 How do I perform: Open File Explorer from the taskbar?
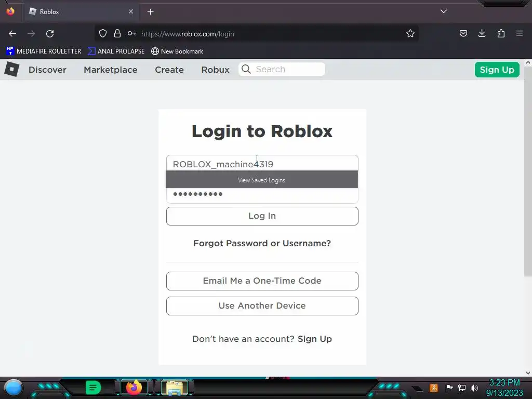tap(175, 388)
